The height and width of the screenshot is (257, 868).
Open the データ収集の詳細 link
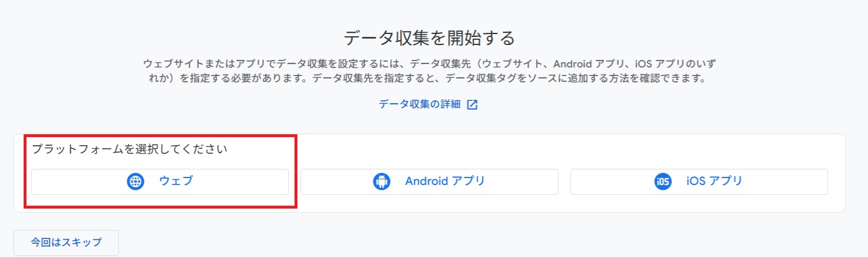[x=420, y=104]
